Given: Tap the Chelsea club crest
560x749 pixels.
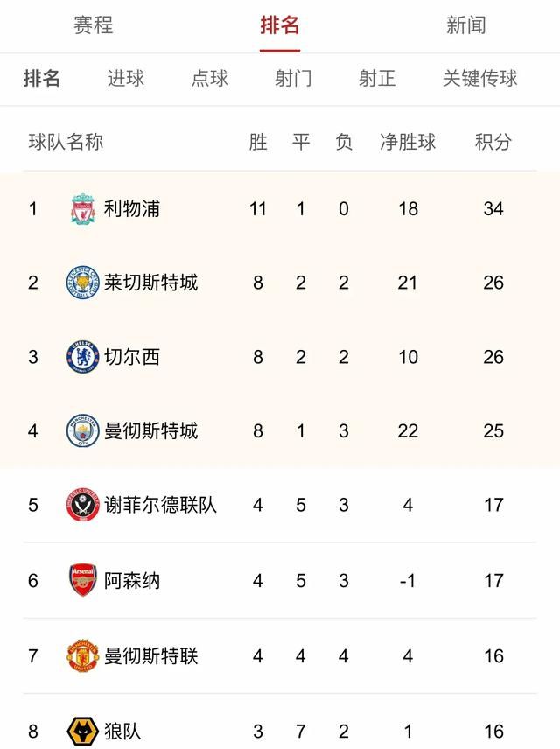Looking at the screenshot, I should coord(83,357).
